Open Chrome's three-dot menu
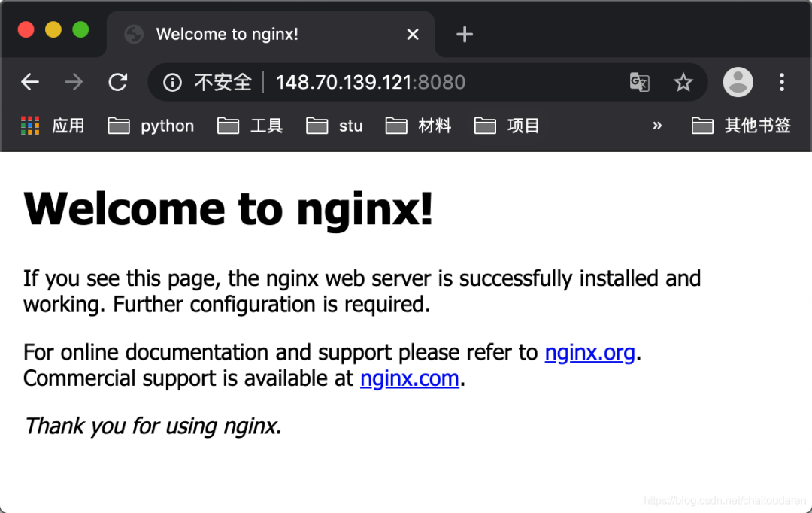812x513 pixels. [782, 82]
